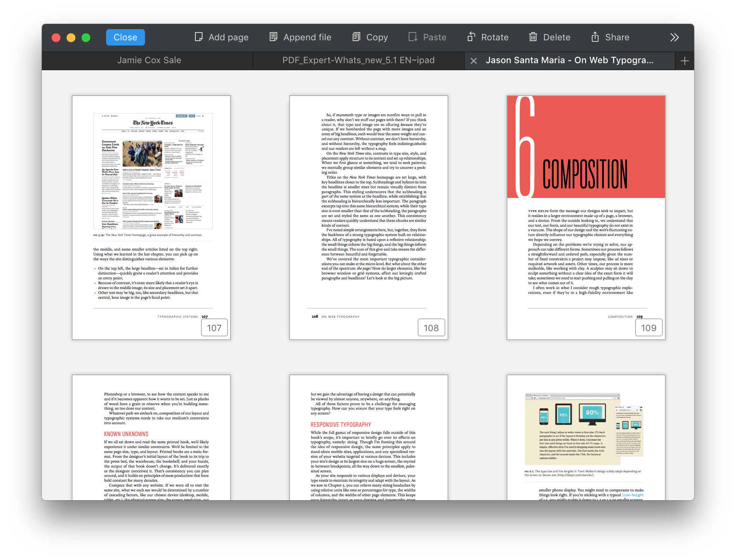Viewport: 736px width, 560px height.
Task: Minimize window with the yellow button
Action: [71, 38]
